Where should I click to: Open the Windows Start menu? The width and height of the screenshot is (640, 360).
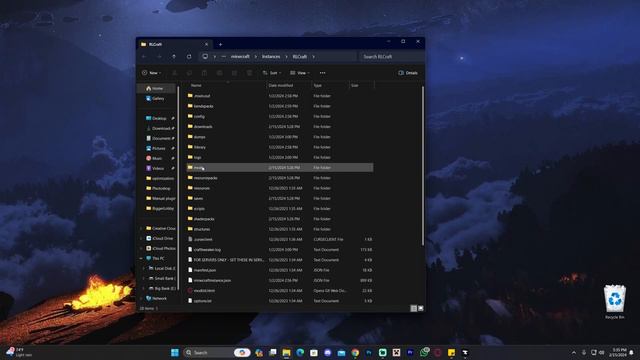175,352
